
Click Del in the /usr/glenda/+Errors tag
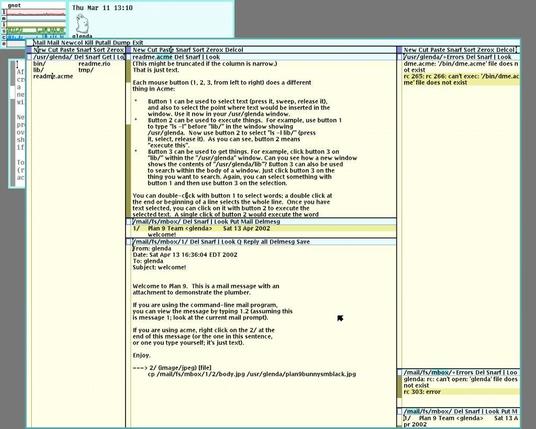point(470,57)
